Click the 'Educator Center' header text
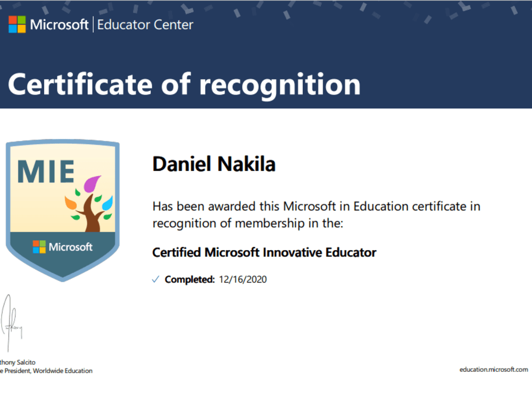 145,24
